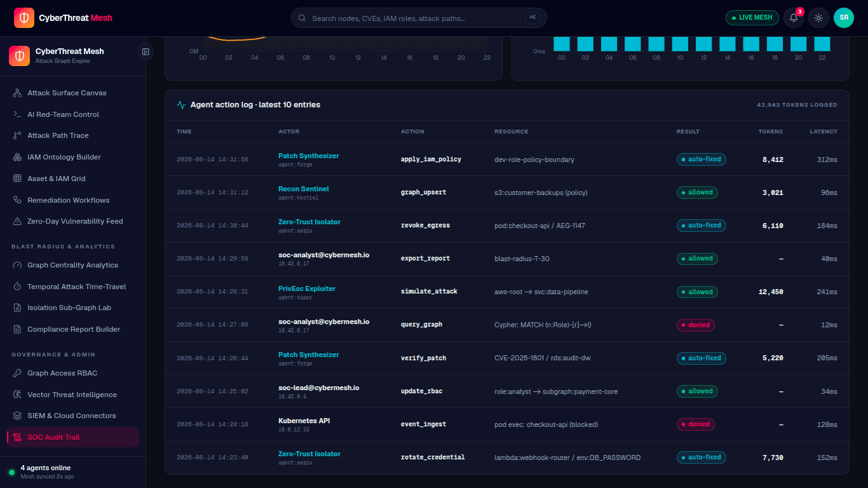Image resolution: width=868 pixels, height=488 pixels.
Task: Click the Graph Centrality Analytics gauge icon
Action: (17, 265)
